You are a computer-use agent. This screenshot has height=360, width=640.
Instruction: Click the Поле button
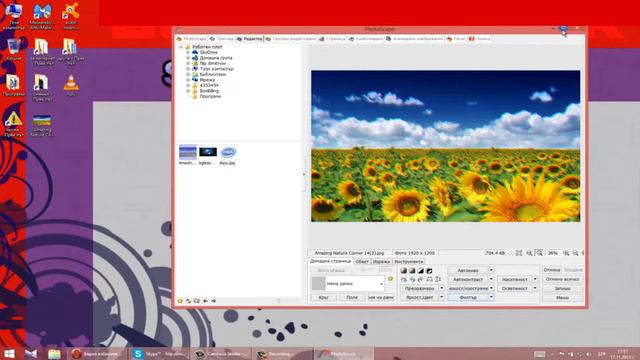pyautogui.click(x=352, y=297)
